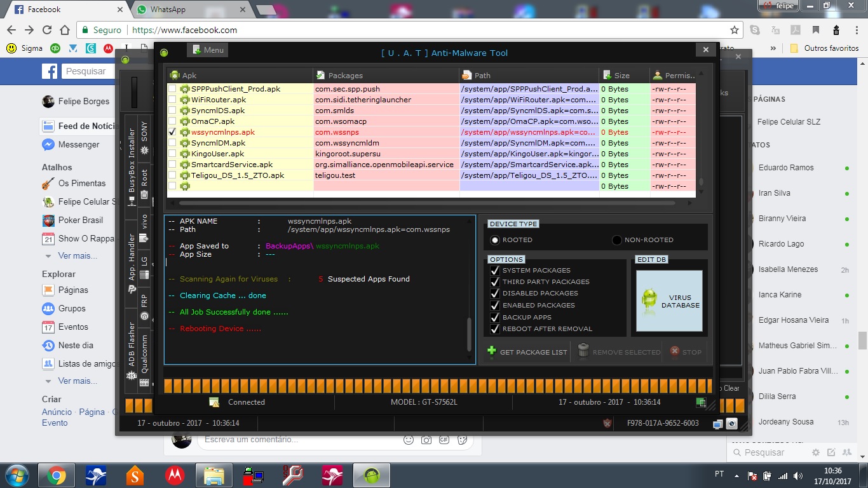Toggle DISABLED PACKAGES option
The width and height of the screenshot is (868, 488).
(495, 293)
